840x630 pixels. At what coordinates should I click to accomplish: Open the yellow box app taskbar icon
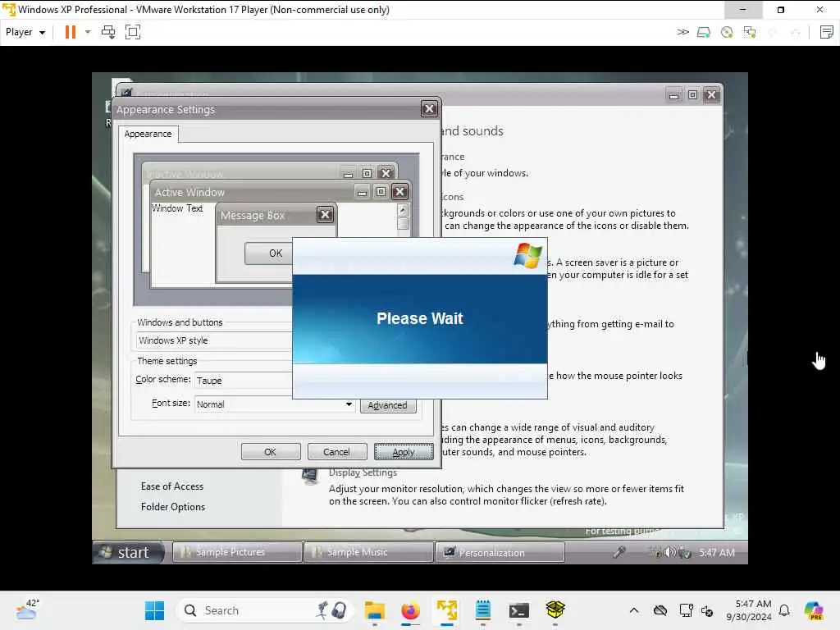[555, 610]
